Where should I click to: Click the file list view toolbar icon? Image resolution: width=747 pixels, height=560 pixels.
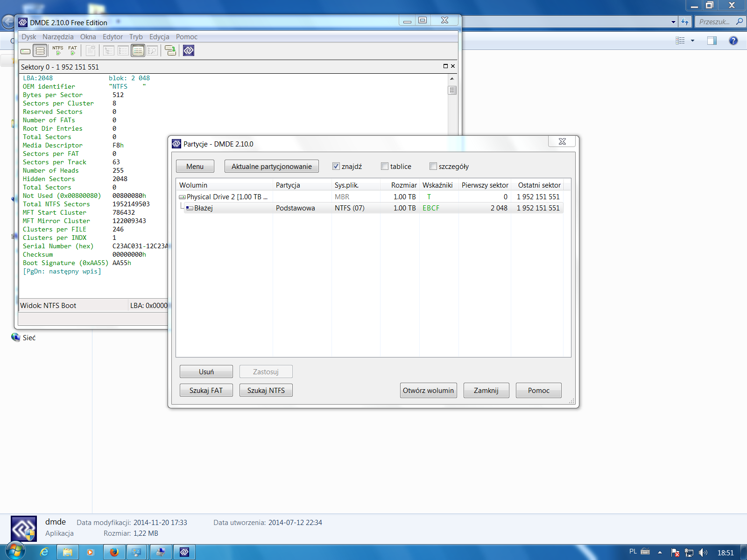click(x=123, y=50)
